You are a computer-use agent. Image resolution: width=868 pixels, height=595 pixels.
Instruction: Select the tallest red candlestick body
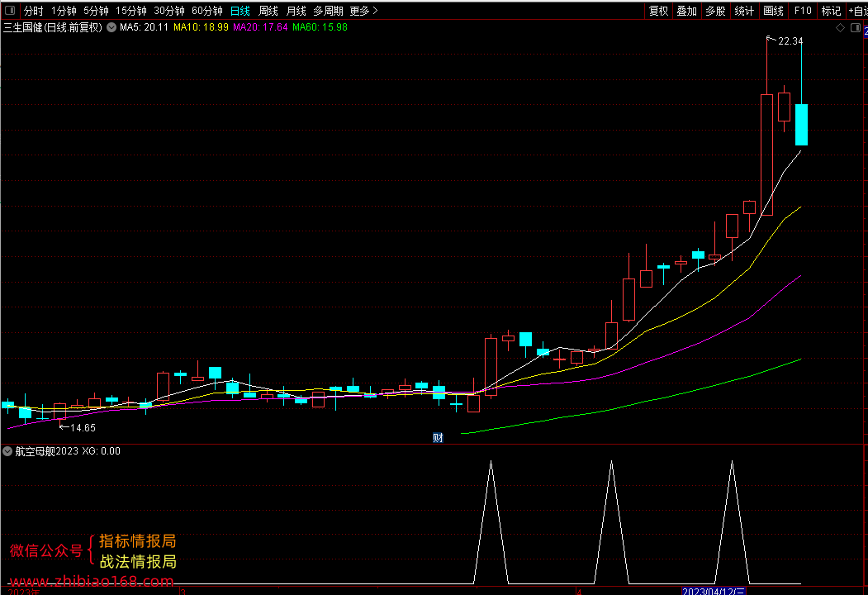click(766, 155)
